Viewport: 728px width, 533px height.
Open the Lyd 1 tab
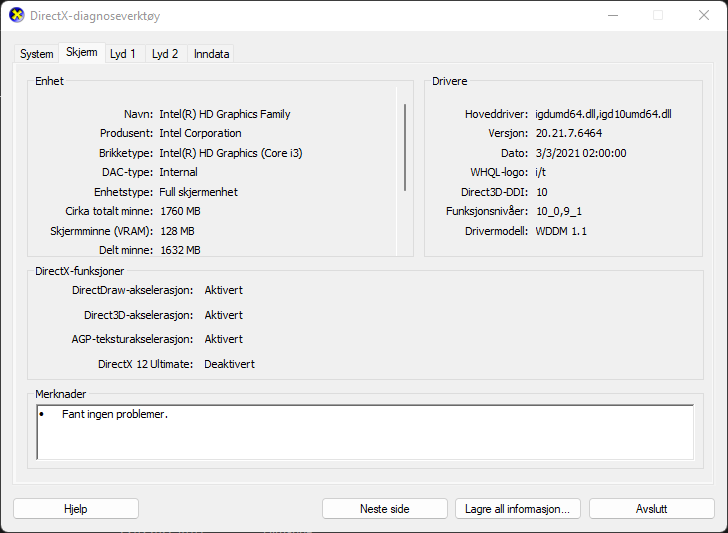click(x=123, y=54)
